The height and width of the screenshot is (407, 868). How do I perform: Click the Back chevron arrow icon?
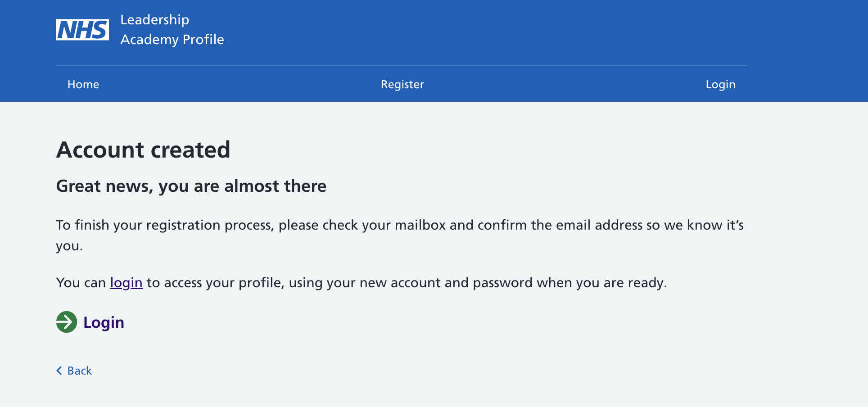point(59,371)
